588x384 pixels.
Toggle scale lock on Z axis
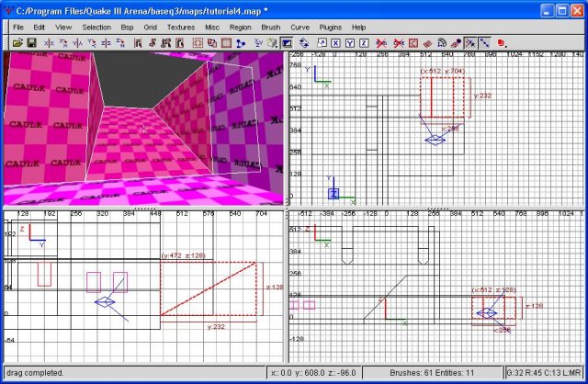[364, 43]
